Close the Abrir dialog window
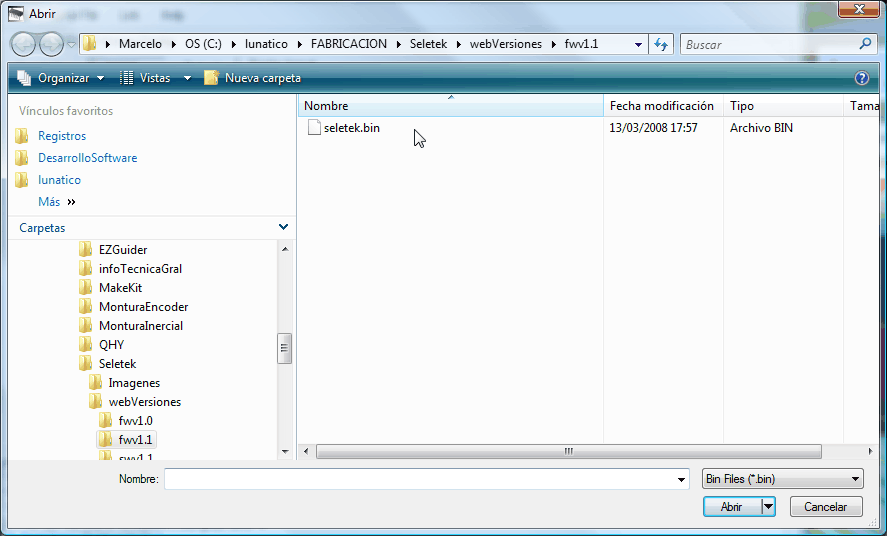This screenshot has width=887, height=536. point(859,10)
